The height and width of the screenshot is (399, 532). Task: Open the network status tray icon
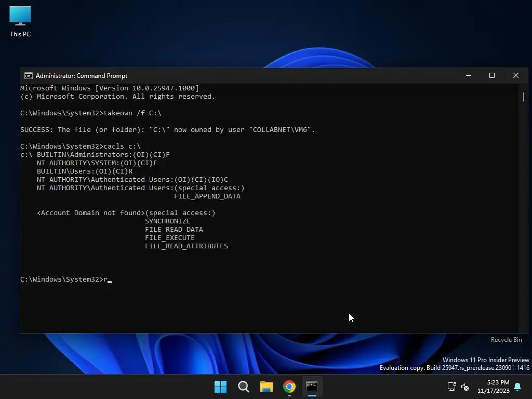click(x=451, y=387)
